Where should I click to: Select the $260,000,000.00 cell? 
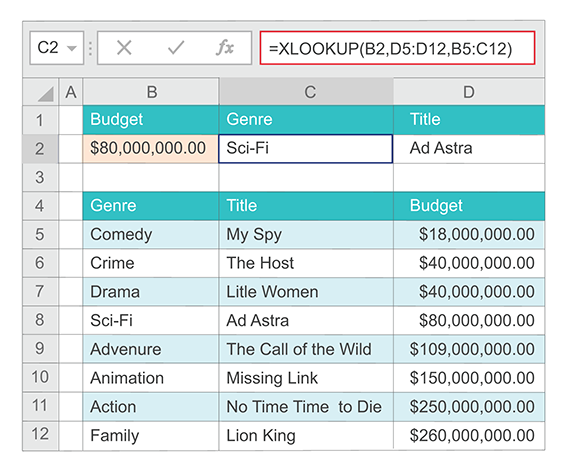[469, 435]
